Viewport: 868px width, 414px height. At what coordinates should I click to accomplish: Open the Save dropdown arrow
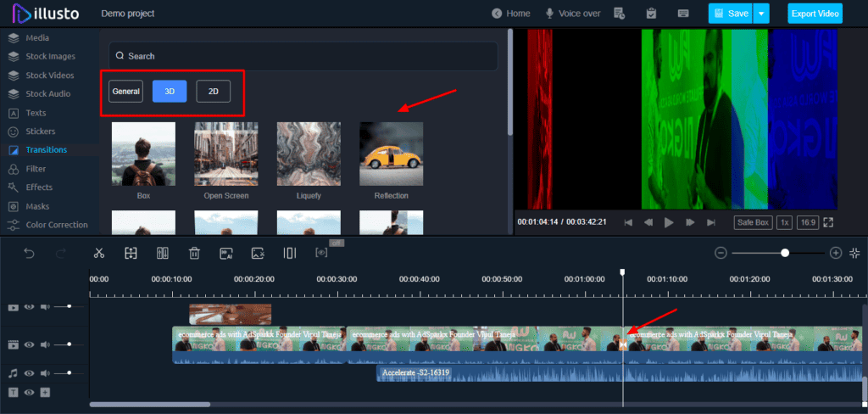pos(762,14)
